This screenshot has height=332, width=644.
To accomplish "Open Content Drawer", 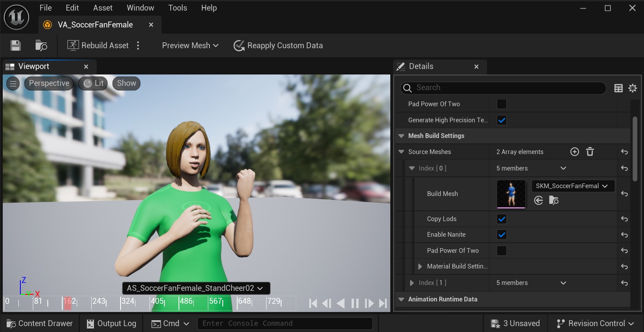I will (x=40, y=323).
